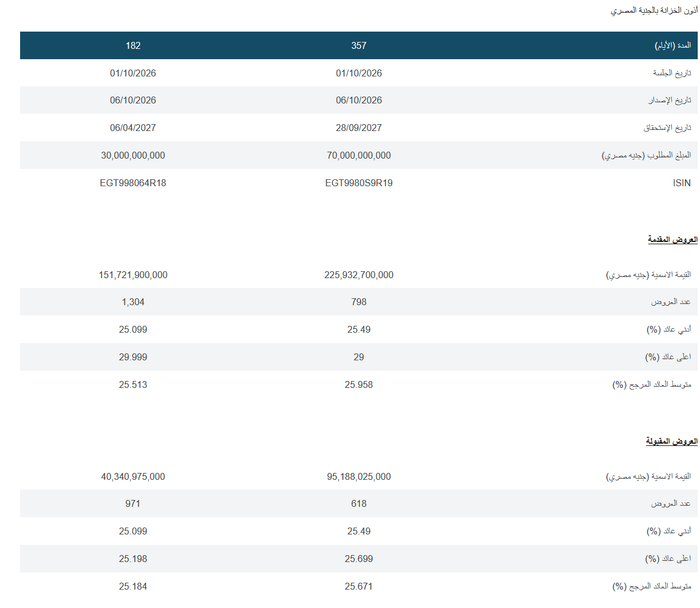Click accepted bid count 618

tap(359, 503)
